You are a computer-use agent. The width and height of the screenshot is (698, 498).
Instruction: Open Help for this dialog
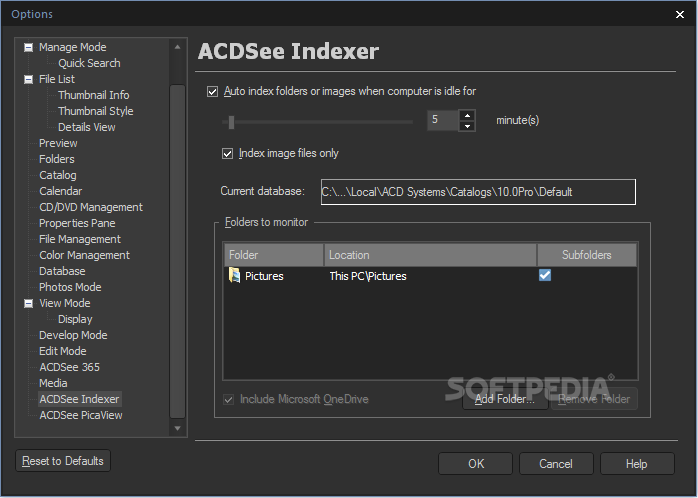637,464
